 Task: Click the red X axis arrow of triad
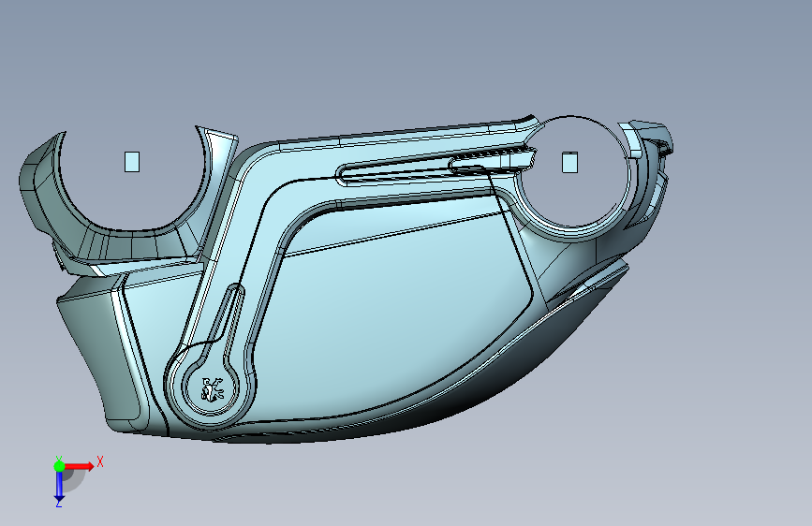80,466
